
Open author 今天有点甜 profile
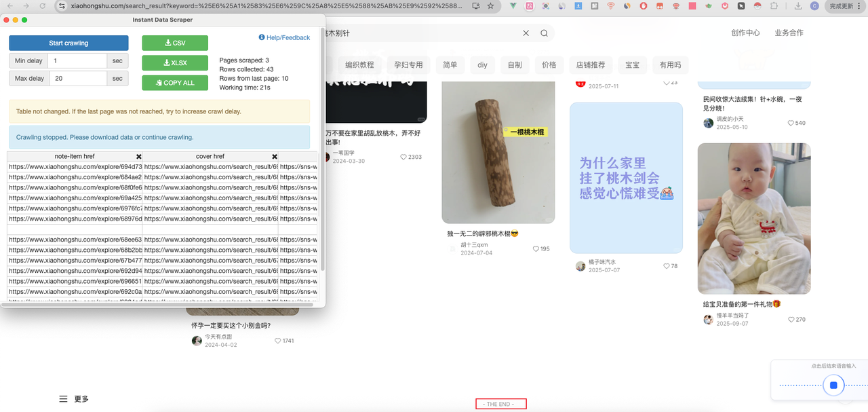pyautogui.click(x=218, y=337)
